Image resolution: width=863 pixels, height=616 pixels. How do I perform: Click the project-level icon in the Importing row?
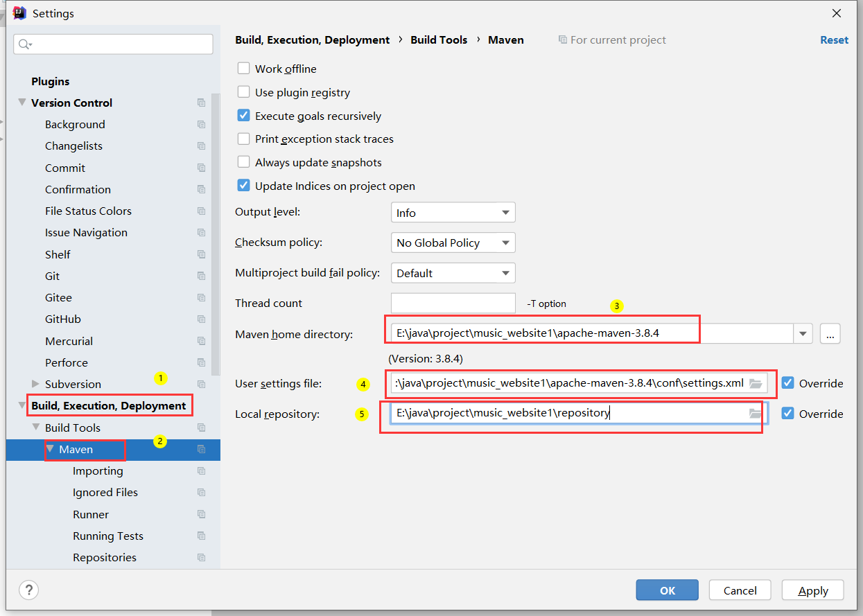(201, 471)
